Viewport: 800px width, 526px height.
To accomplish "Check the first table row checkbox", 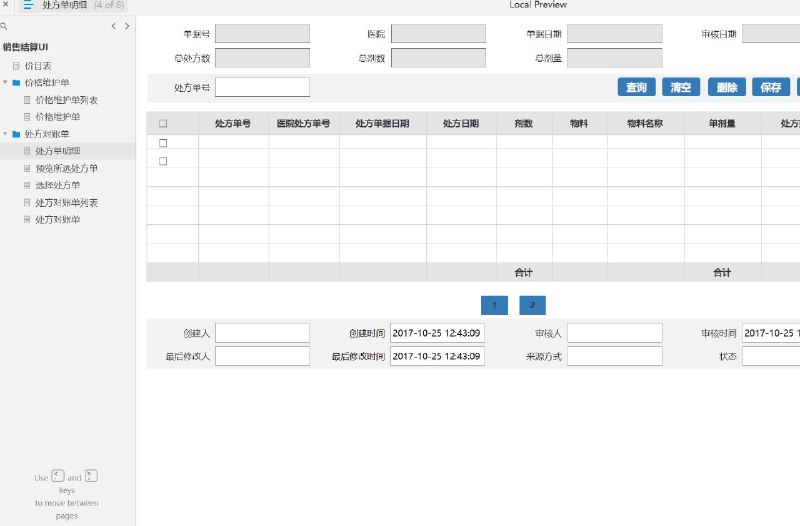I will pos(163,143).
